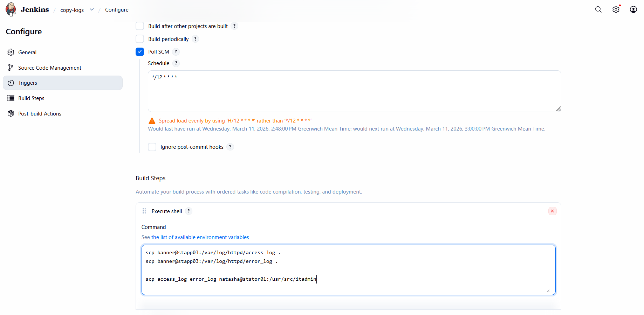Open Build Steps via its list icon
Image resolution: width=644 pixels, height=315 pixels.
tap(11, 98)
